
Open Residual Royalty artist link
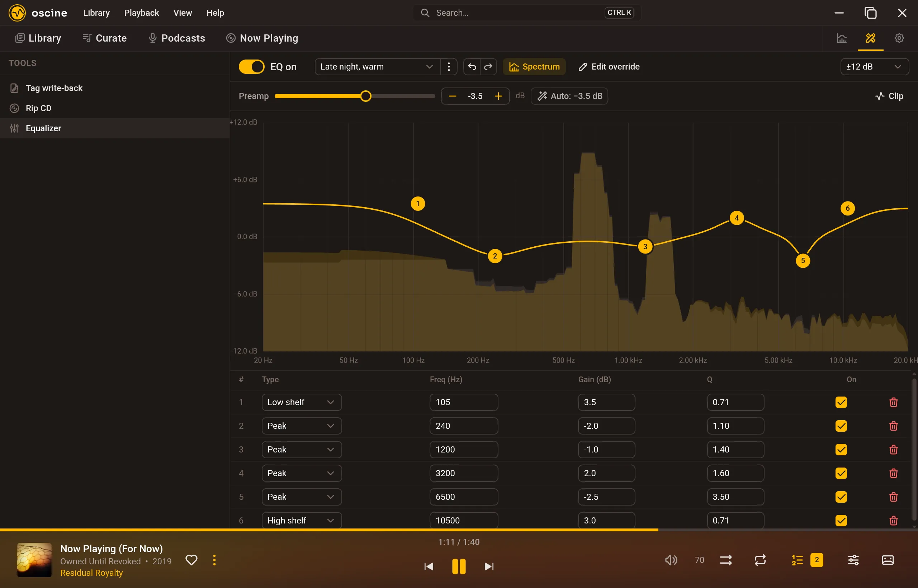[92, 573]
